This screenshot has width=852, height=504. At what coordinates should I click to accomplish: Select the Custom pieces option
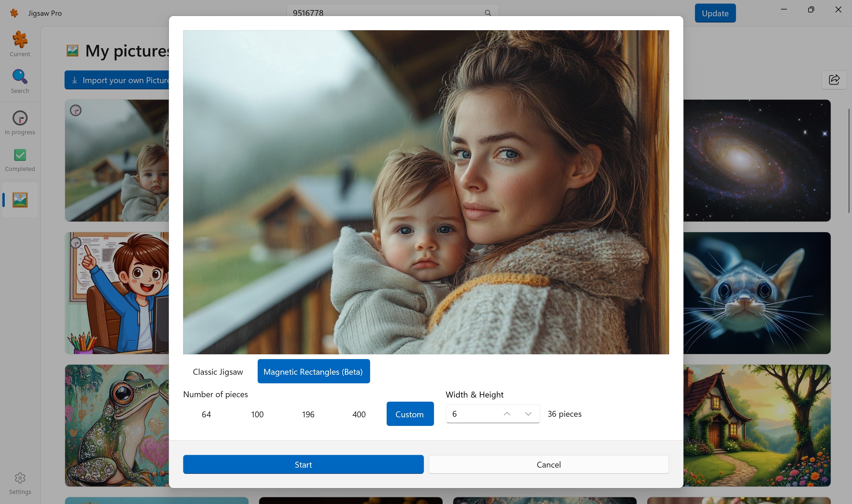[x=409, y=414]
